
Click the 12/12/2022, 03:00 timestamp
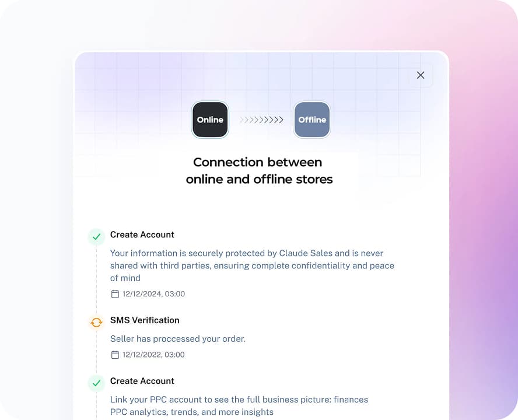pos(153,355)
